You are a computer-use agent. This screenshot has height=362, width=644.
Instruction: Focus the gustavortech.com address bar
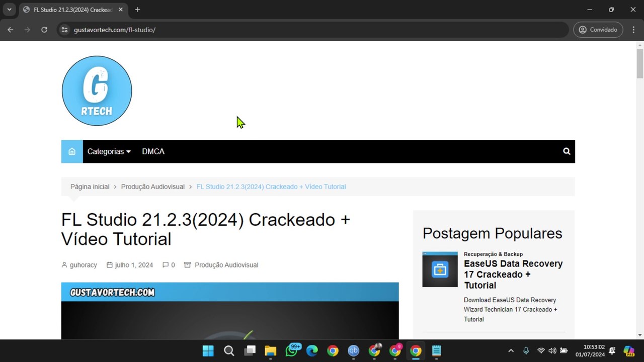pyautogui.click(x=313, y=30)
